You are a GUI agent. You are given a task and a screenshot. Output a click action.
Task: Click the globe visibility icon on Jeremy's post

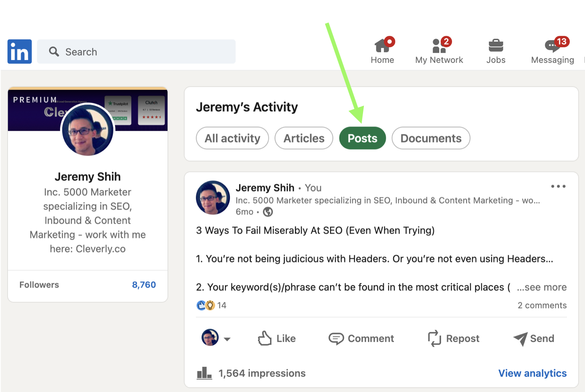[x=267, y=212]
